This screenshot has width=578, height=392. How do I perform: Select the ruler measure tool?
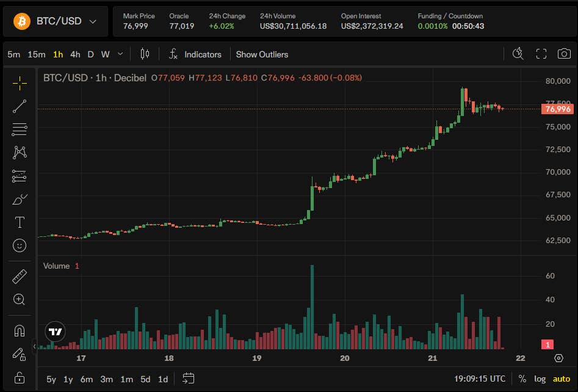[x=20, y=277]
